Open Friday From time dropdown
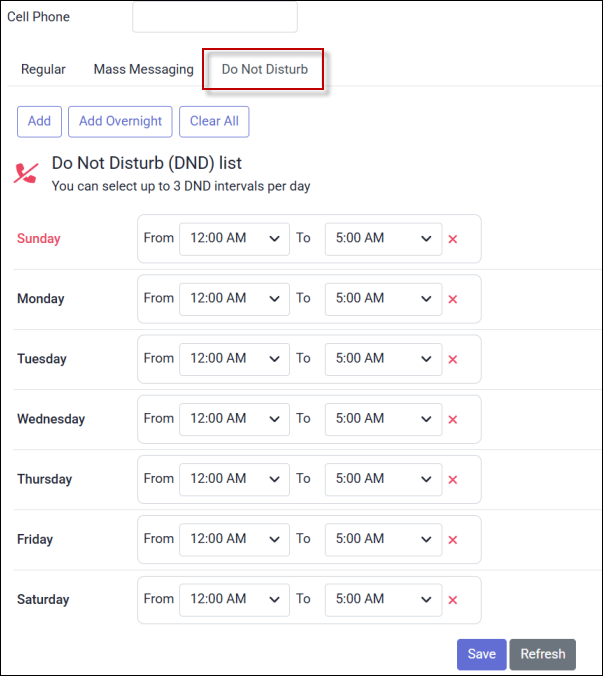The height and width of the screenshot is (676, 603). tap(234, 540)
